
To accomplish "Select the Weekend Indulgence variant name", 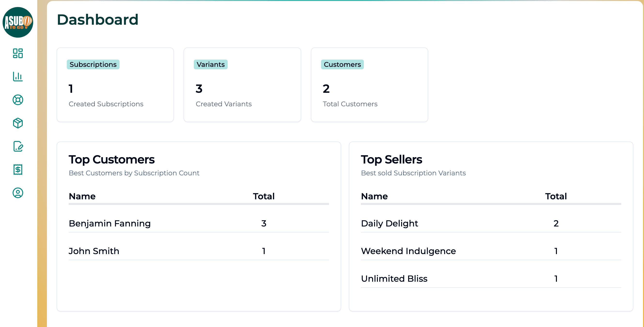I will coord(409,251).
